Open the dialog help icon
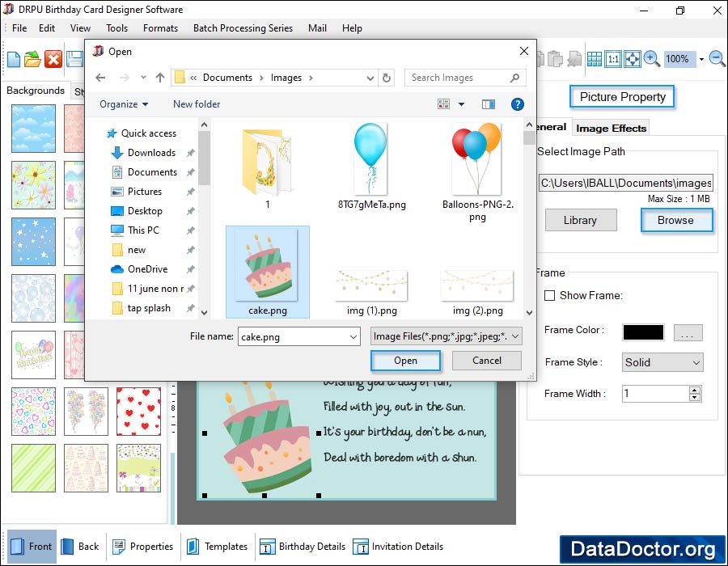 pos(517,104)
